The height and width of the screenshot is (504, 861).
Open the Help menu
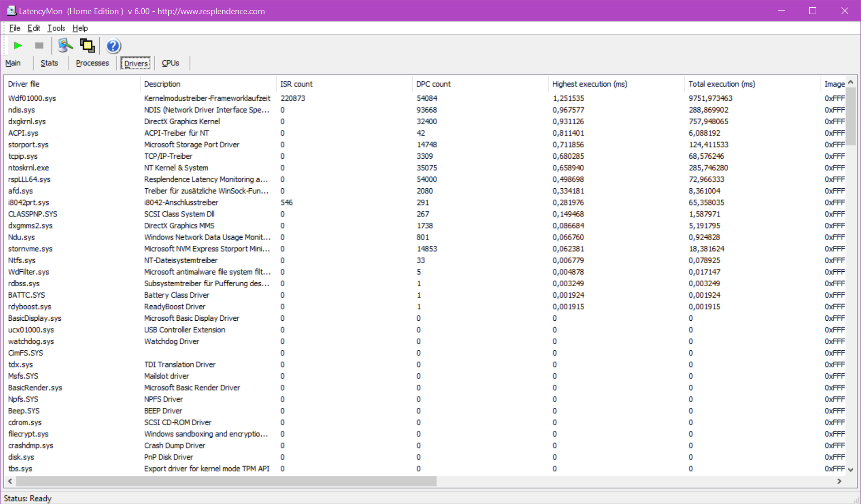pos(80,28)
